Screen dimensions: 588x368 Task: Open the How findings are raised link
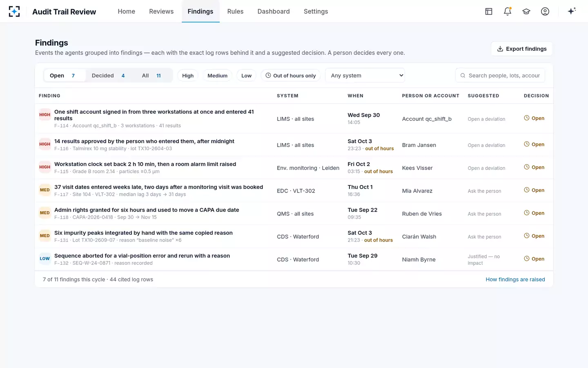515,279
